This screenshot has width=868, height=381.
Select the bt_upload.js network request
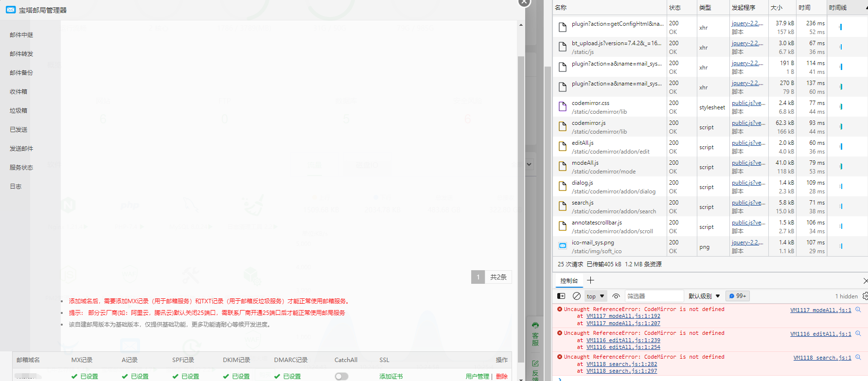click(x=710, y=47)
